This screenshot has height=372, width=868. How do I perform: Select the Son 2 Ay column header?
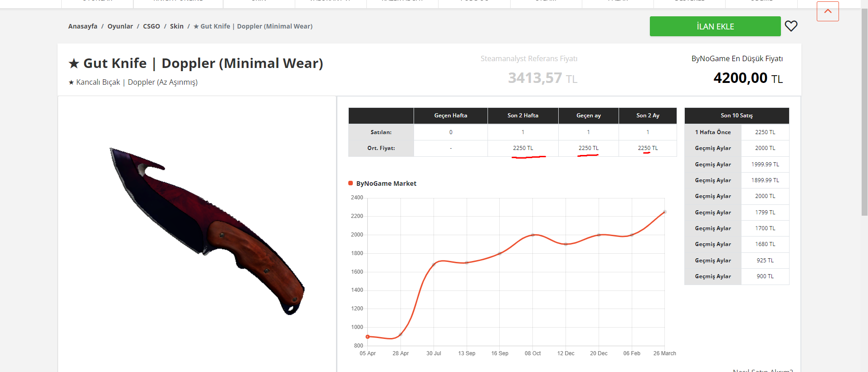648,116
